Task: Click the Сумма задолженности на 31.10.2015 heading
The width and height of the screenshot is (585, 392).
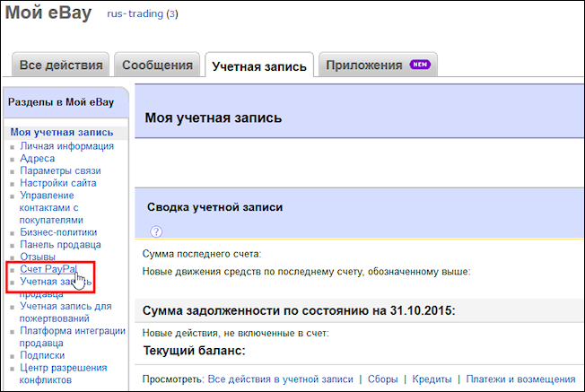Action: [299, 310]
